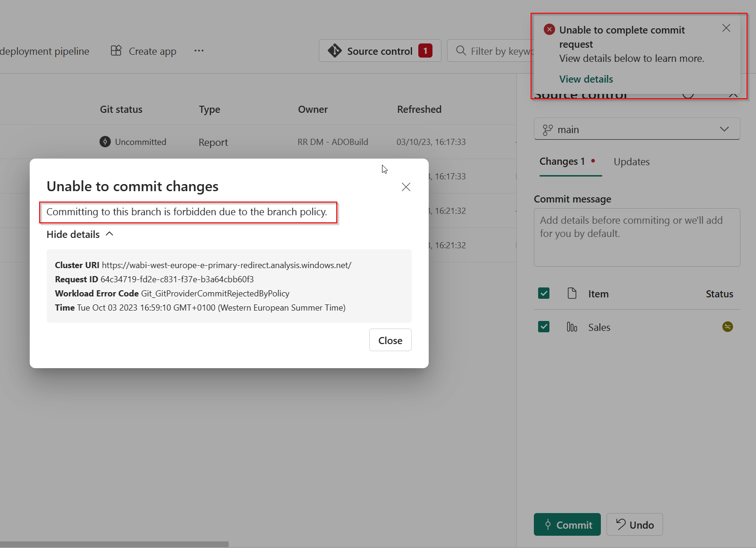Deselect the Sales item checkbox
The width and height of the screenshot is (756, 548).
pos(543,326)
